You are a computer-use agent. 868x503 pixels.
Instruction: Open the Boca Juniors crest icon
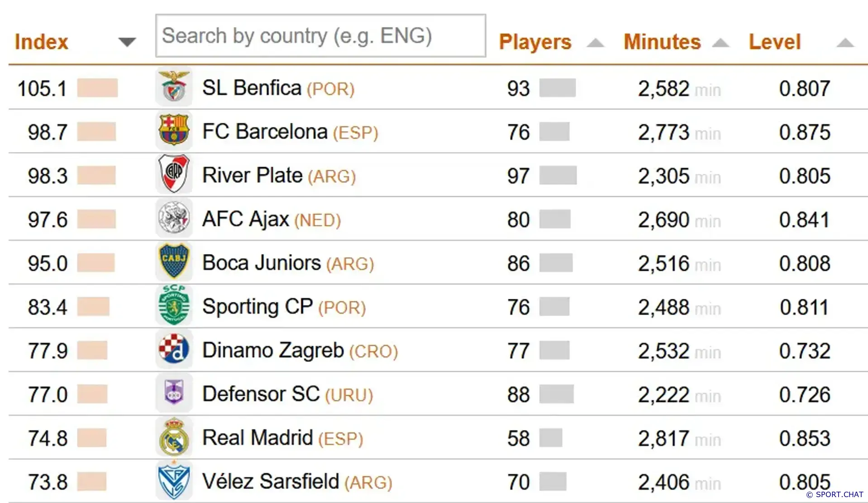[174, 262]
